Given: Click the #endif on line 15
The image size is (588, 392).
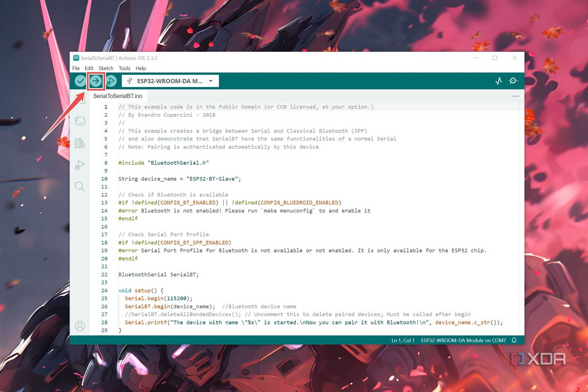Looking at the screenshot, I should click(128, 218).
